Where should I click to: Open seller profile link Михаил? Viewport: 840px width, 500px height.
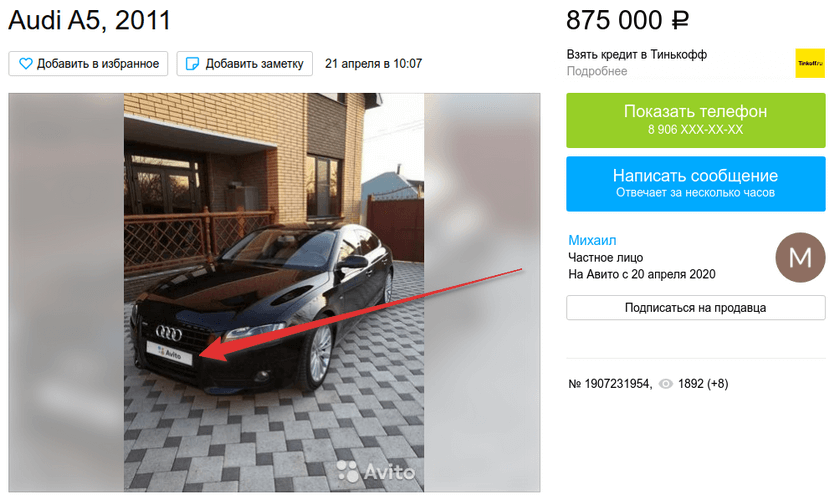point(592,240)
